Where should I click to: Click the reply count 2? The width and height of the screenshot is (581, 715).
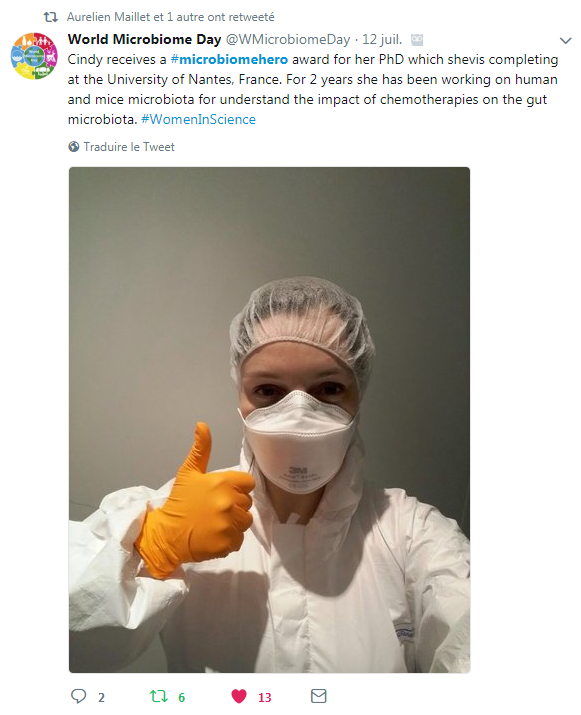[x=101, y=697]
